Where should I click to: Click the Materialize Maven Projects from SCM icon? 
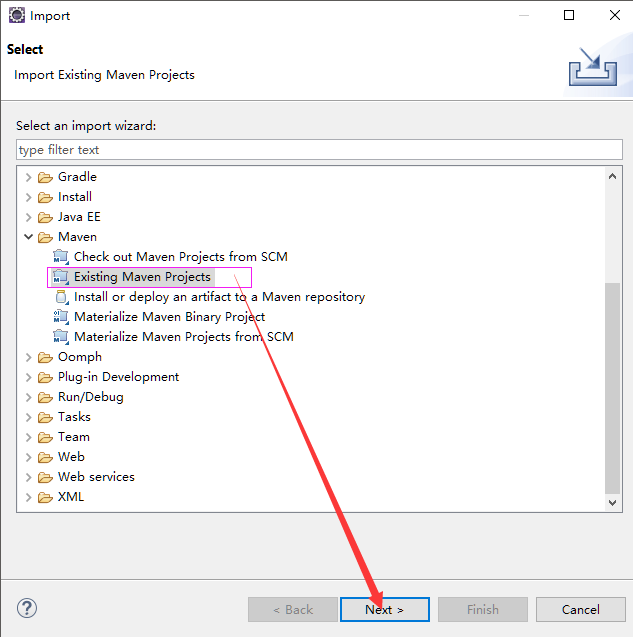(x=61, y=337)
